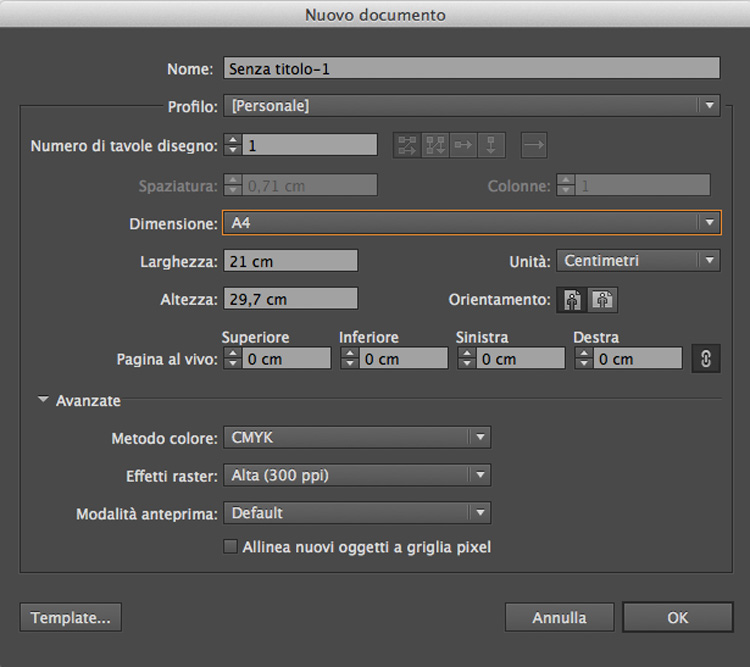Viewport: 750px width, 667px height.
Task: Choose Arrange by Column artboard layout icon
Action: pyautogui.click(x=491, y=145)
